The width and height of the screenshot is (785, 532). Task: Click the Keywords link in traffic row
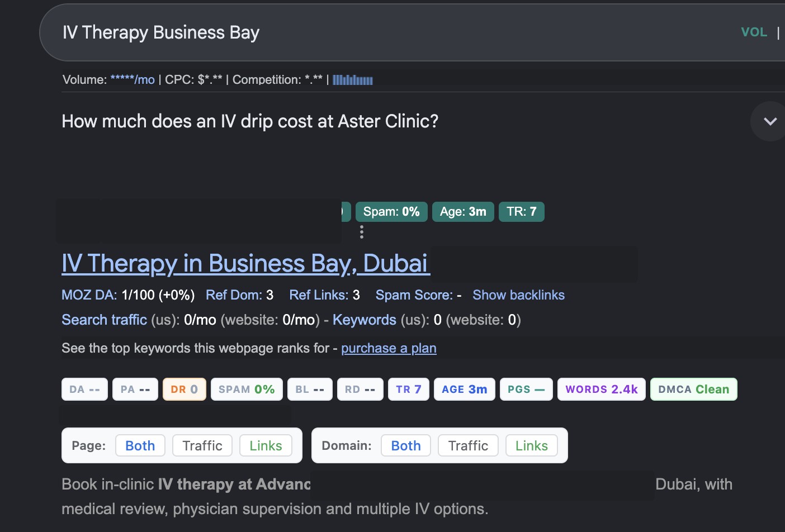pos(364,320)
